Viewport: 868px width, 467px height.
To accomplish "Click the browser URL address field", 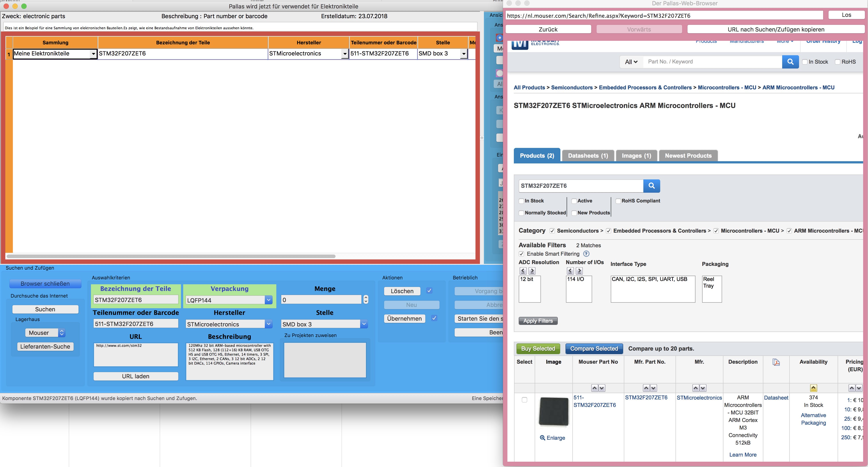I will click(x=664, y=16).
